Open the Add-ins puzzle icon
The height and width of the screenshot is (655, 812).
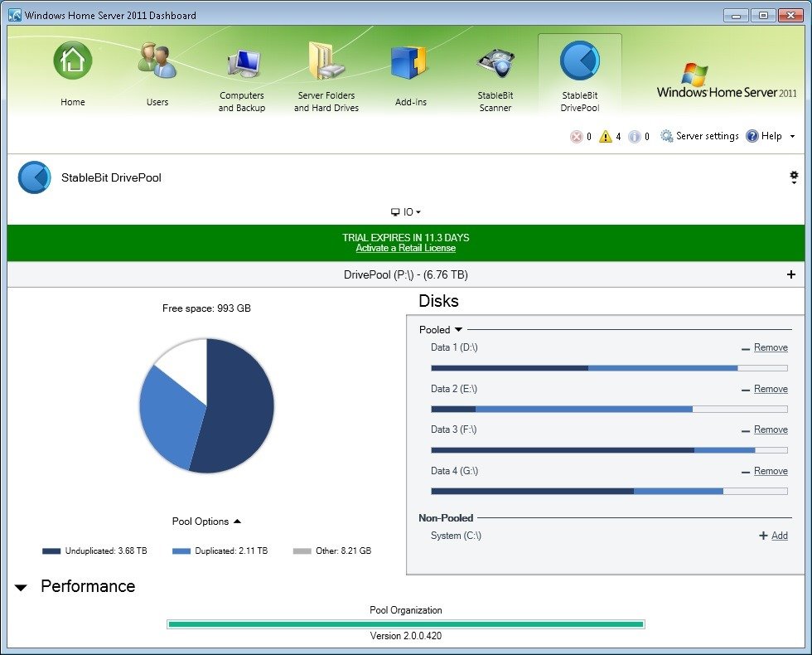[411, 63]
